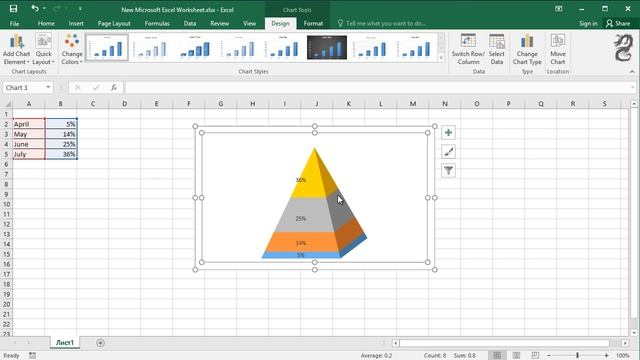Click the Move Chart button
Image resolution: width=640 pixels, height=360 pixels.
[x=558, y=49]
